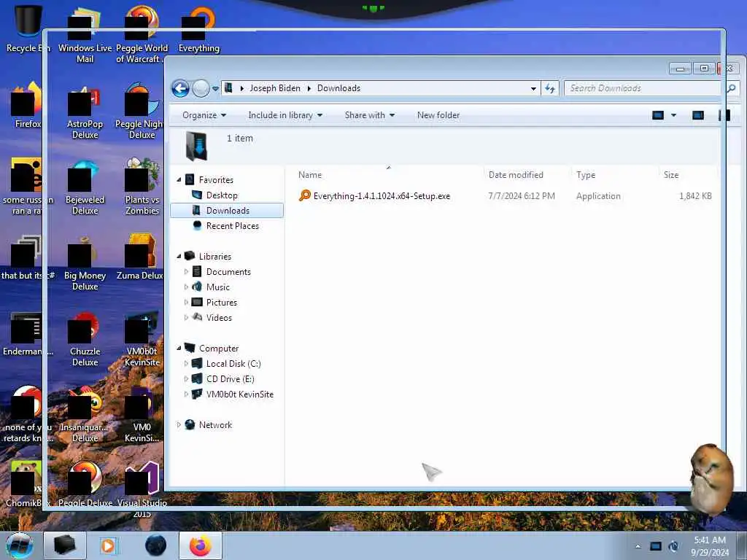Click the Downloads folder icon in the details header
Viewport: 747px width, 560px height.
tap(196, 146)
